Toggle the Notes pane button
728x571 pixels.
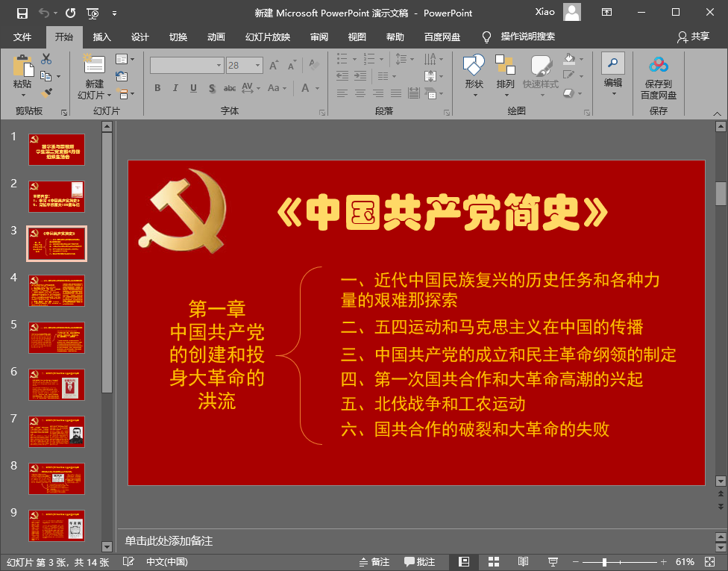coord(374,561)
